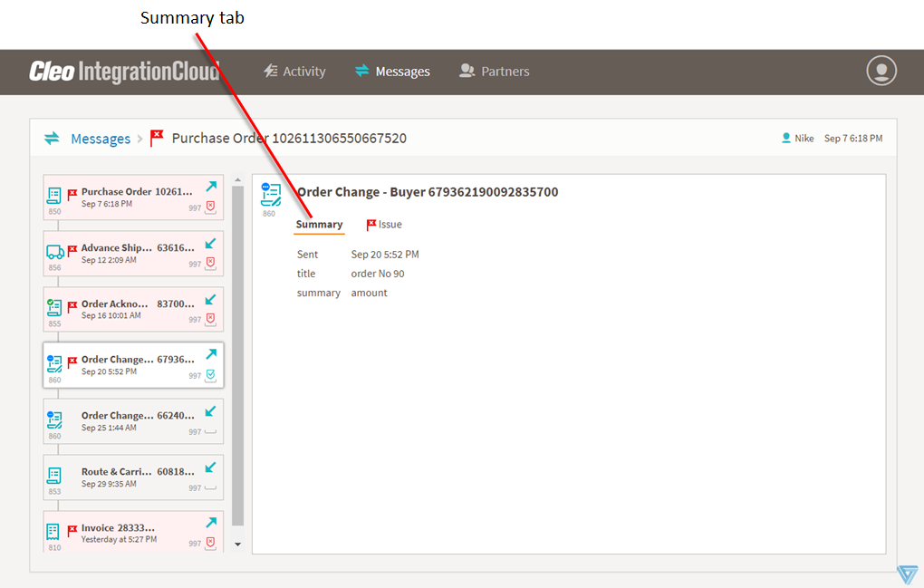Click the truck icon on Advance Ship card
924x588 pixels.
point(54,253)
